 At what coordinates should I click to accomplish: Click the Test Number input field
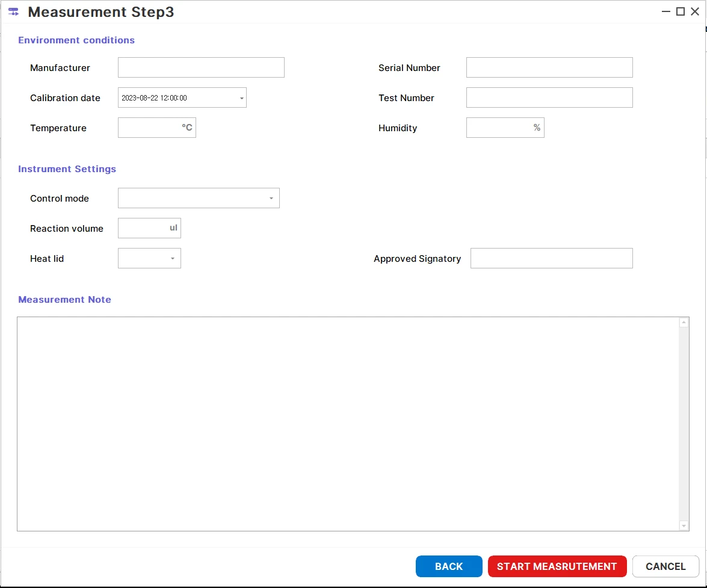point(549,97)
